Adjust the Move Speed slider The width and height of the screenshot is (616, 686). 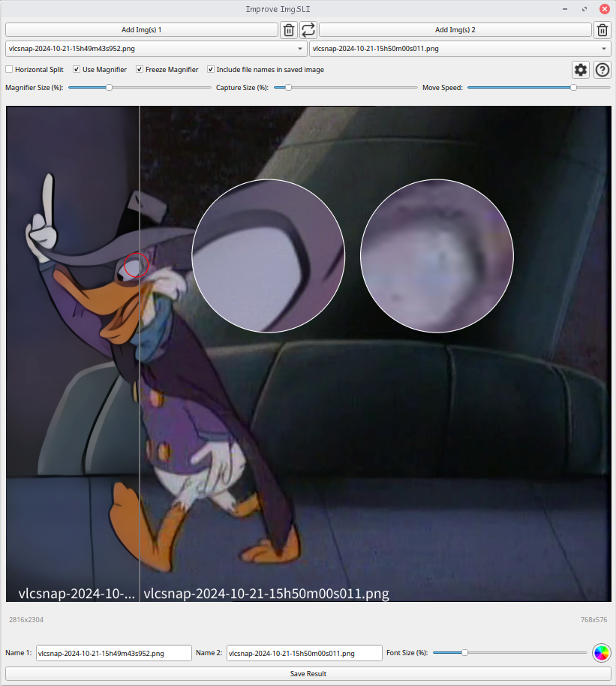tap(539, 88)
